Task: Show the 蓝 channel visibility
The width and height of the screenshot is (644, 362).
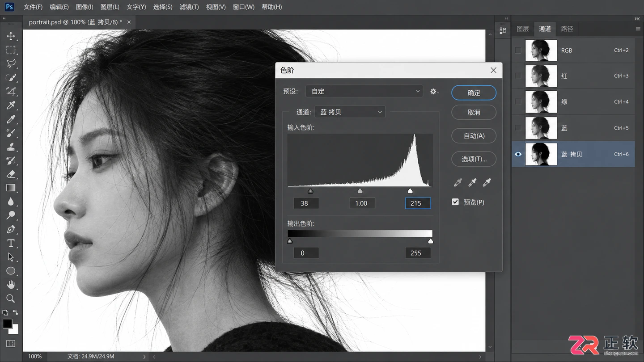Action: tap(518, 128)
